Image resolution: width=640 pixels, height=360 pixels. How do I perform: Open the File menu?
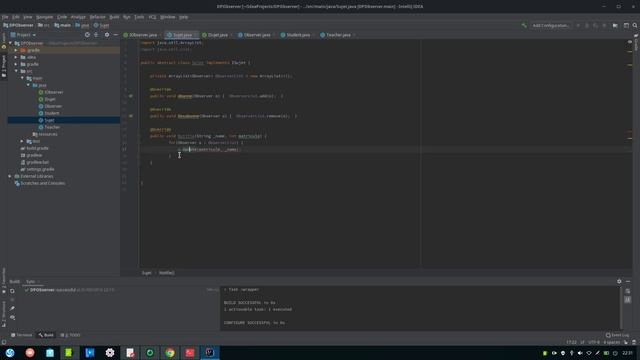tap(5, 17)
